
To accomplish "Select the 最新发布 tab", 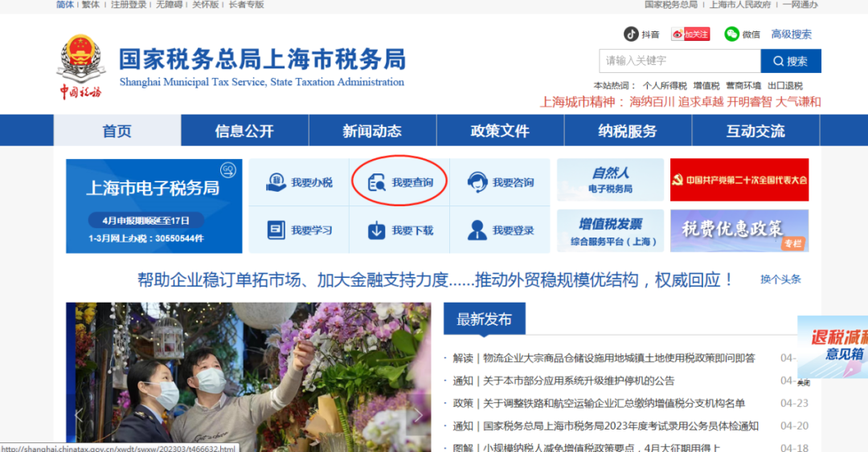I will click(485, 319).
